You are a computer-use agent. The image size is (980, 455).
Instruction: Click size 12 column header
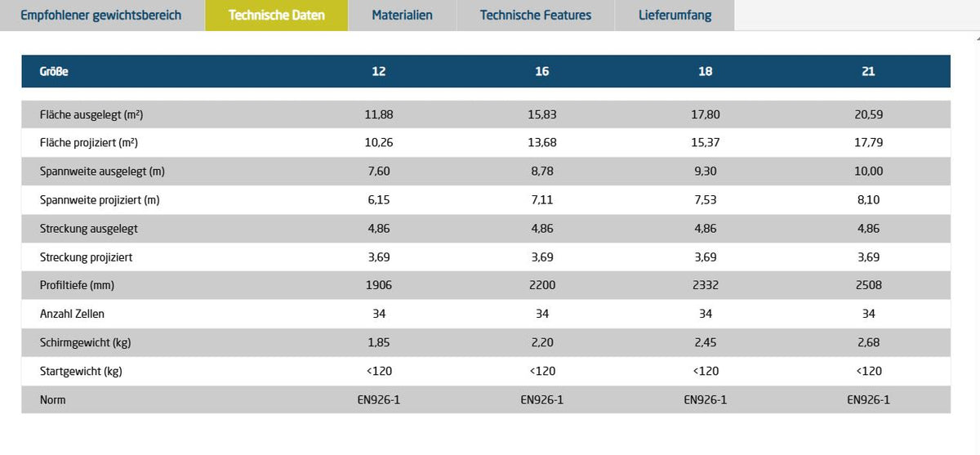click(x=379, y=72)
